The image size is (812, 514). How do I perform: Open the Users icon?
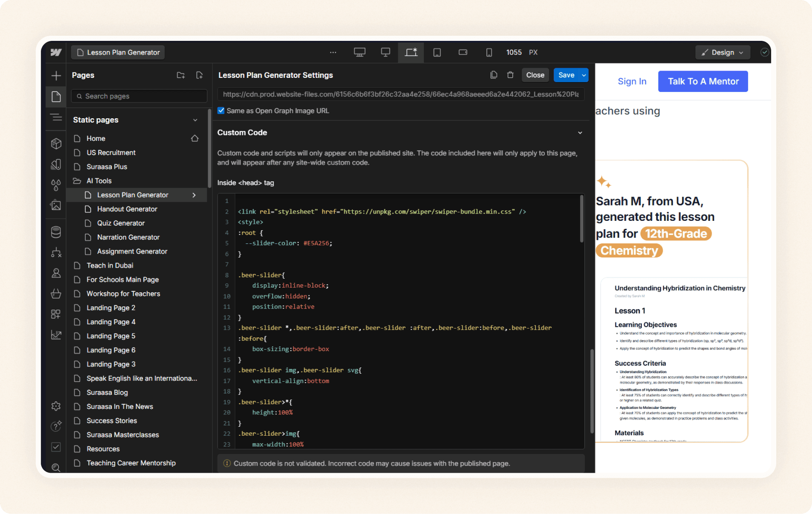[x=56, y=273]
